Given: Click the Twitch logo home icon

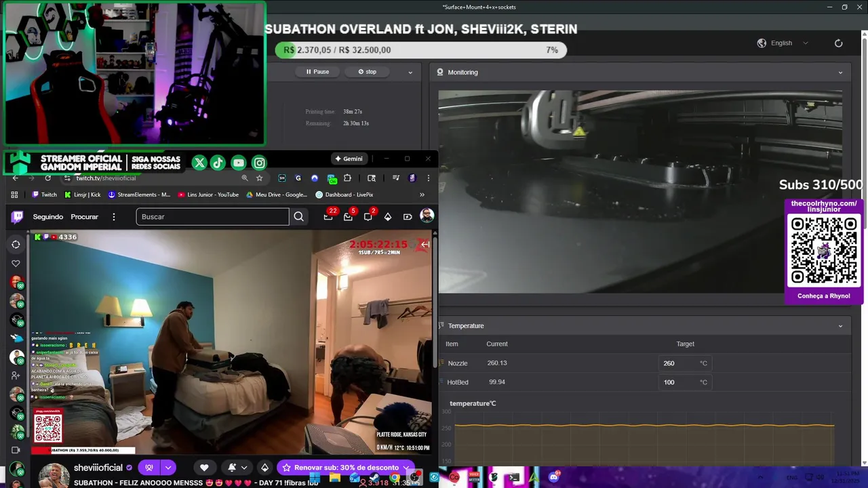Looking at the screenshot, I should (17, 217).
